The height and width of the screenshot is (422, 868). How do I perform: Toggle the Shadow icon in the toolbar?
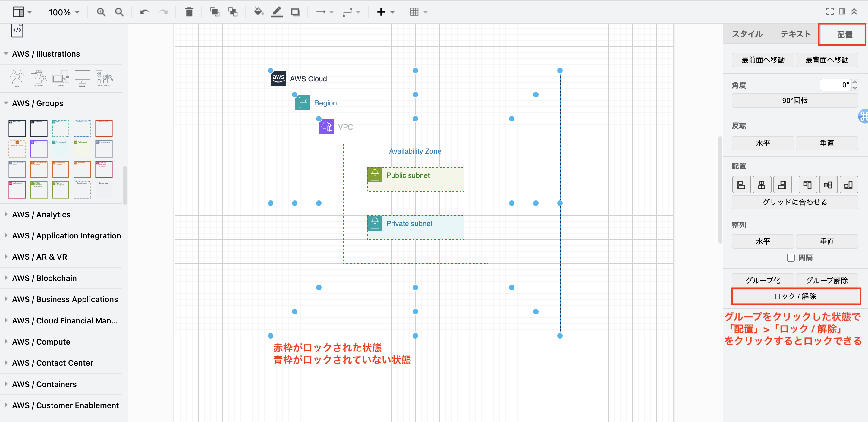tap(295, 12)
